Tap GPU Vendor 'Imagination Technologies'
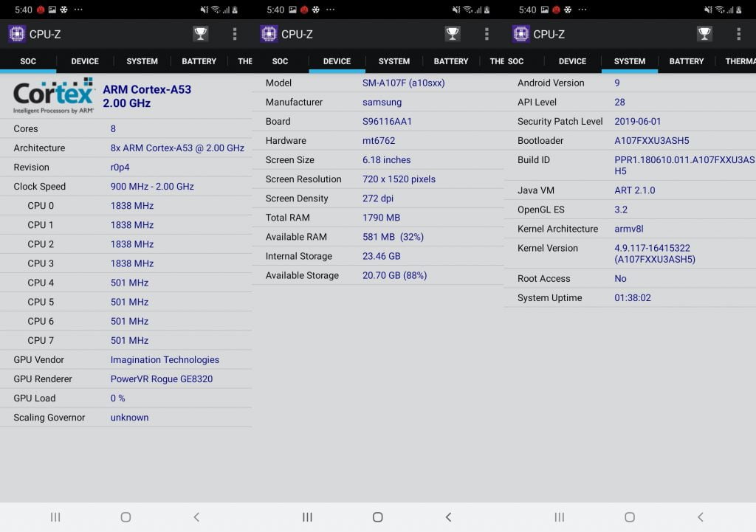Viewport: 756px width, 532px height. coord(165,360)
